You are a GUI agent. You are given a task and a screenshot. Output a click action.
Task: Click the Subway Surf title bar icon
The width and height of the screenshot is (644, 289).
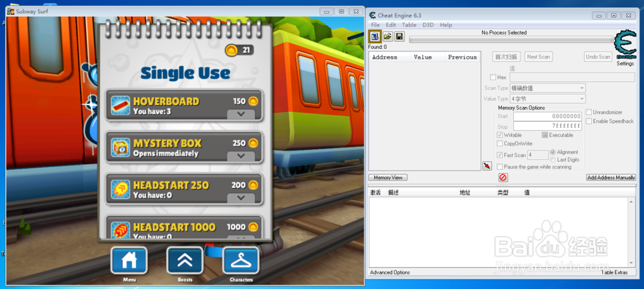[x=11, y=12]
